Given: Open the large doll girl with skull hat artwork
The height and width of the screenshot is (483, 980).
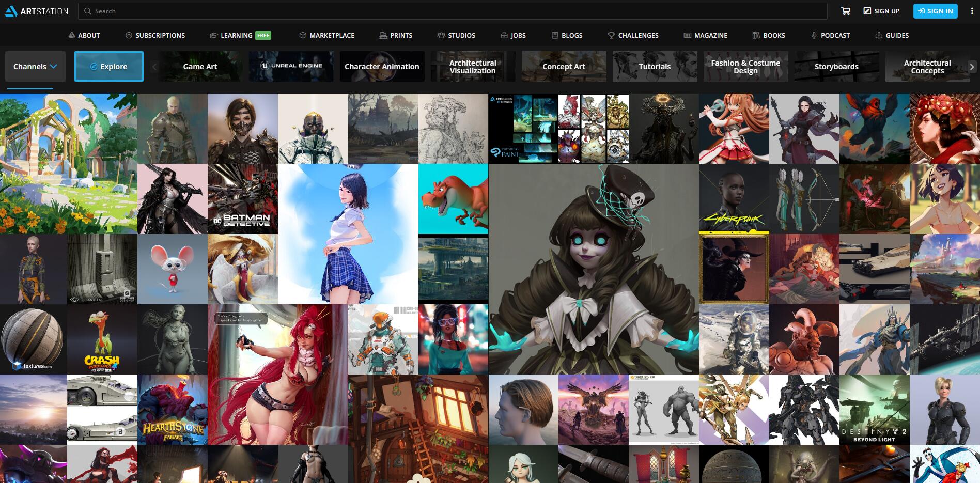Looking at the screenshot, I should point(594,269).
